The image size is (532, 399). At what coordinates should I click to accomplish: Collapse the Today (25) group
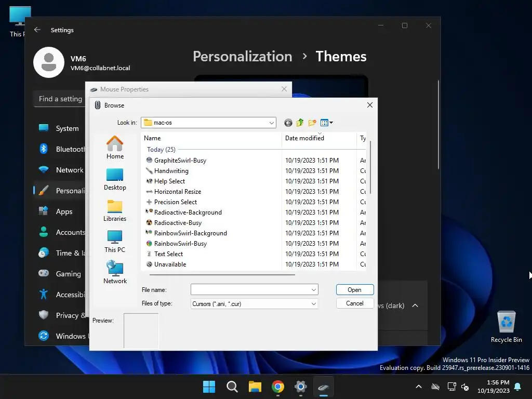(x=161, y=150)
